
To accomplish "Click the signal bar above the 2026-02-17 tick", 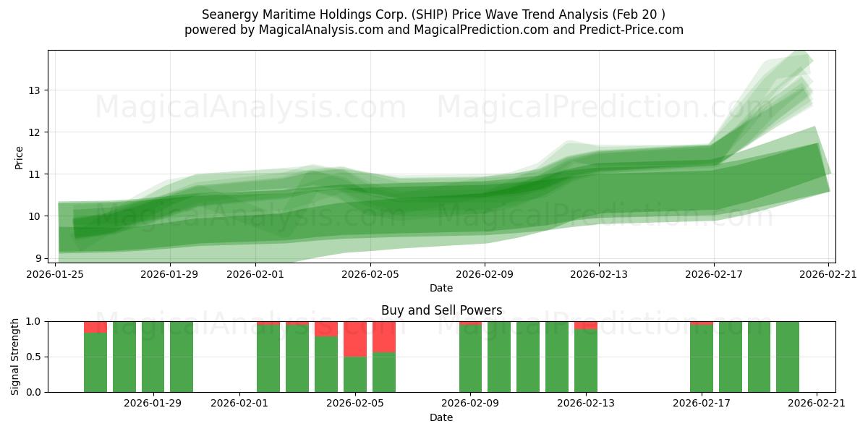I will [x=702, y=357].
